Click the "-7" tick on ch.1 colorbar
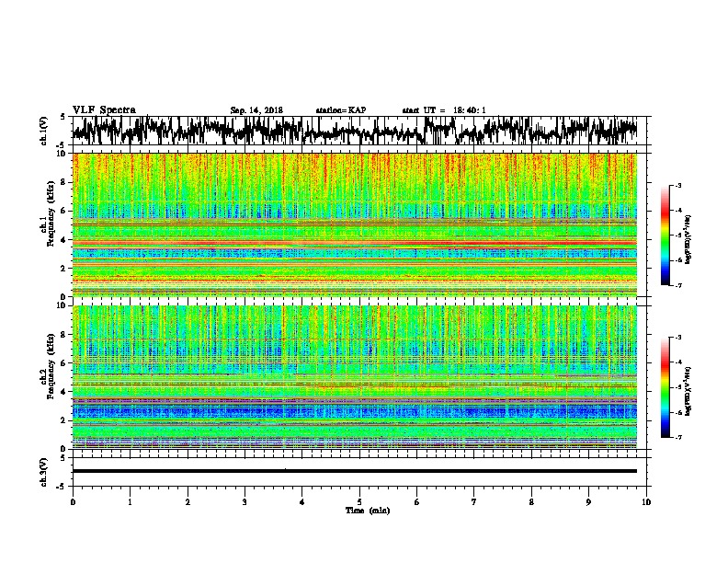The image size is (728, 563). coord(678,285)
